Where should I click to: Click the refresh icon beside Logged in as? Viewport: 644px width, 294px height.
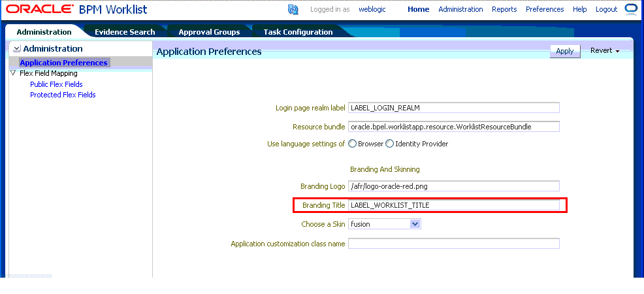coord(293,9)
